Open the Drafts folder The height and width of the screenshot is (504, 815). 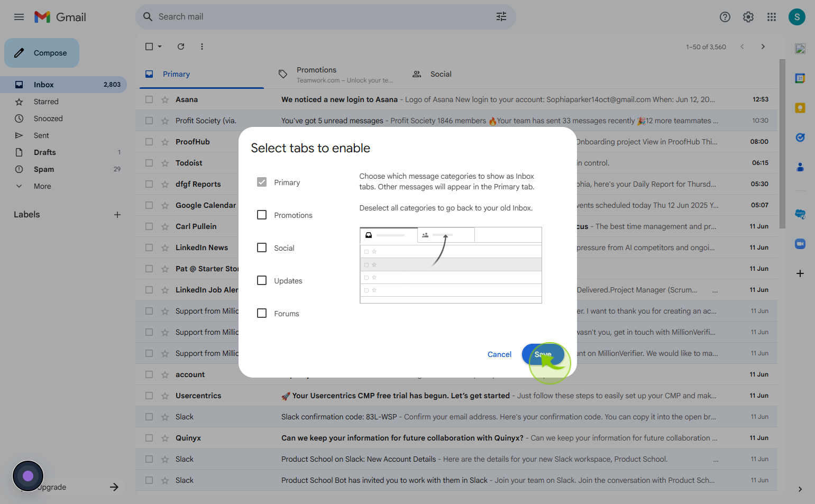[x=63, y=152]
